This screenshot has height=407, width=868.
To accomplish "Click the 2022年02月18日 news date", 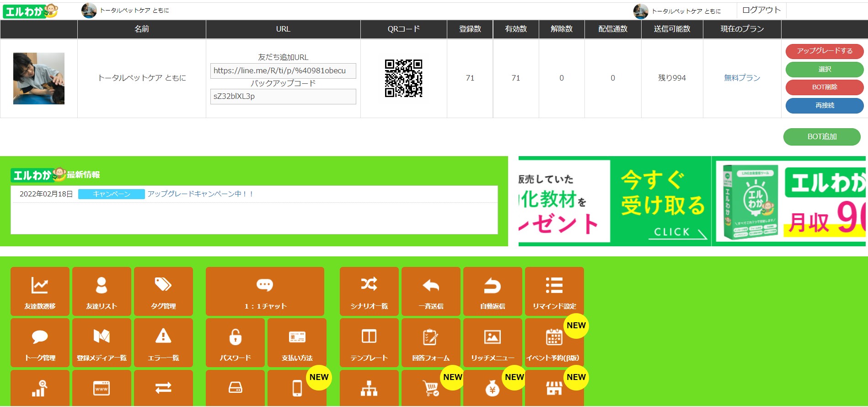I will click(x=46, y=194).
